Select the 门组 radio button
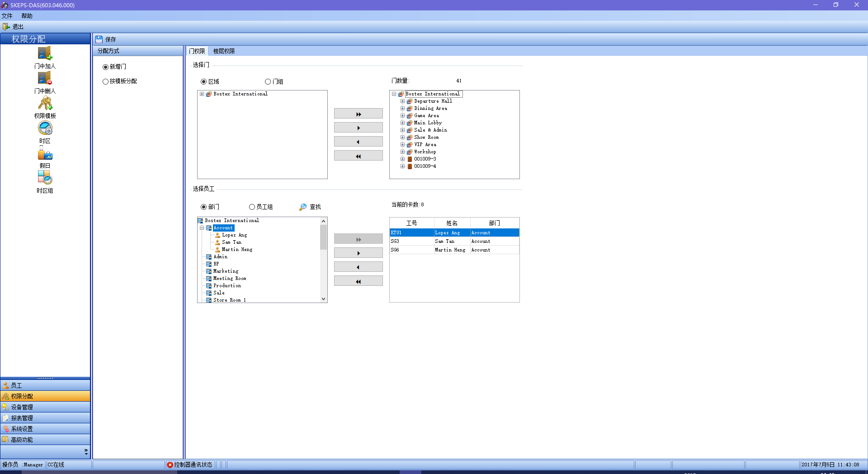Image resolution: width=868 pixels, height=474 pixels. point(268,82)
